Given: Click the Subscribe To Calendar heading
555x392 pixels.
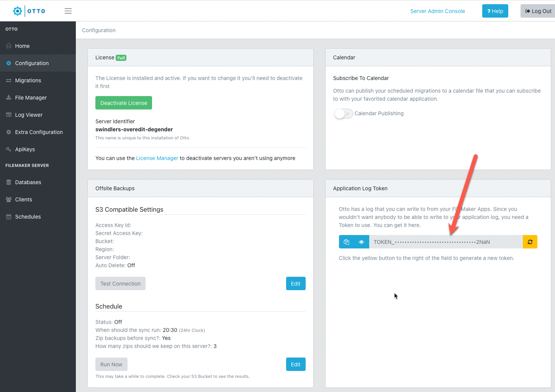Looking at the screenshot, I should [361, 78].
